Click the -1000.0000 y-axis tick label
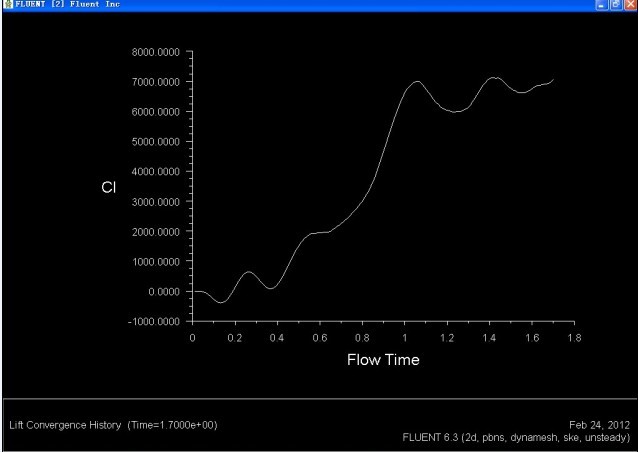 tap(153, 322)
